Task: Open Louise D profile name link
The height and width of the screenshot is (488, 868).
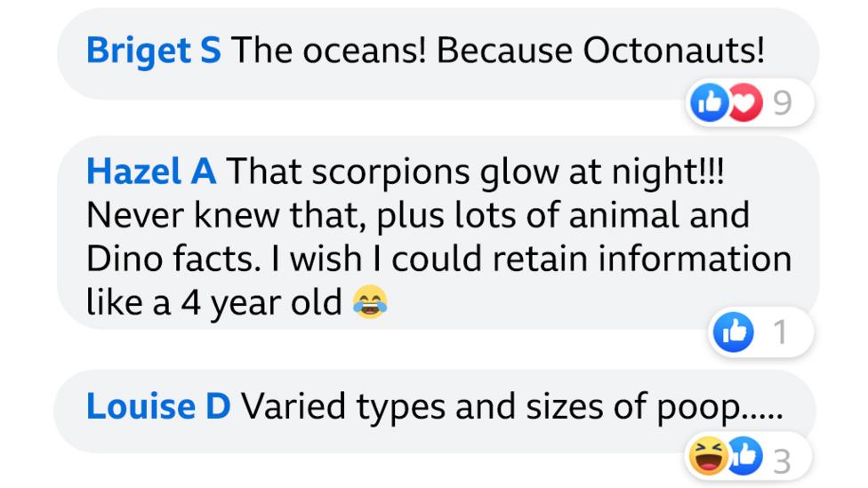Action: (x=157, y=407)
